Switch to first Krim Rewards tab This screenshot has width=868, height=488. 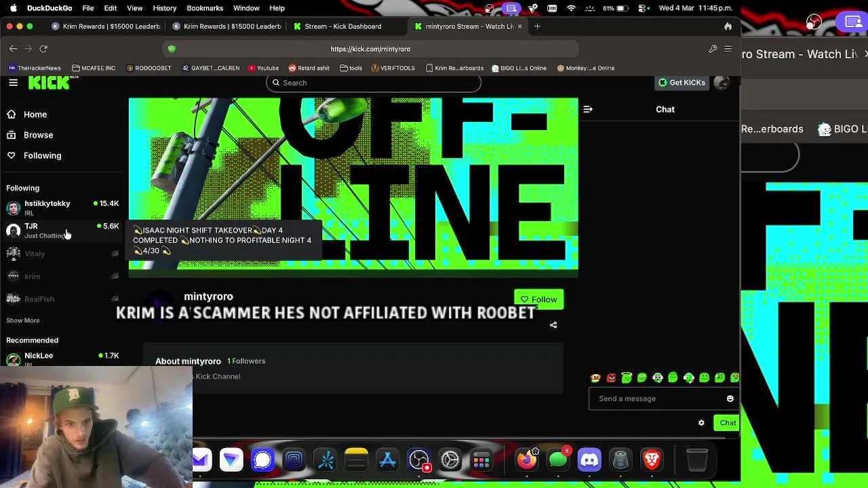(106, 26)
